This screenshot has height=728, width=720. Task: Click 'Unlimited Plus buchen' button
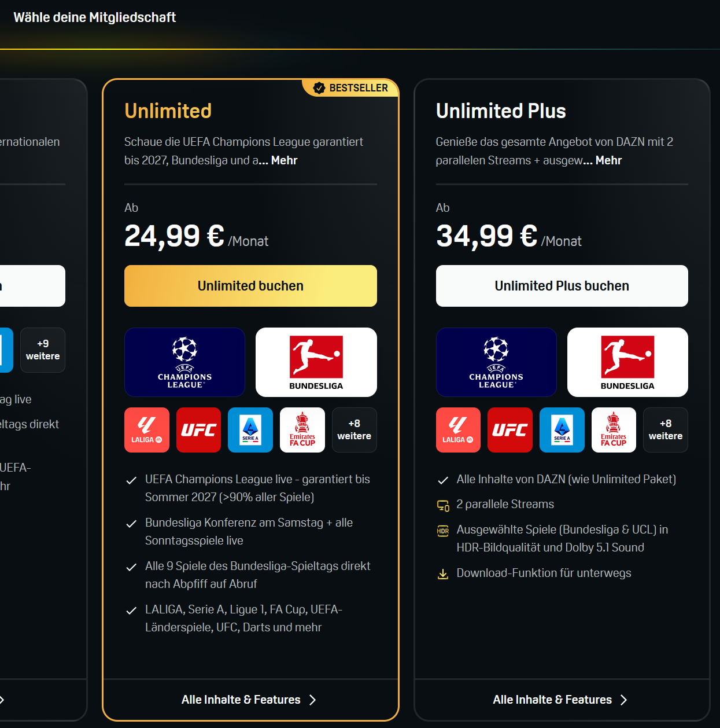pos(562,286)
